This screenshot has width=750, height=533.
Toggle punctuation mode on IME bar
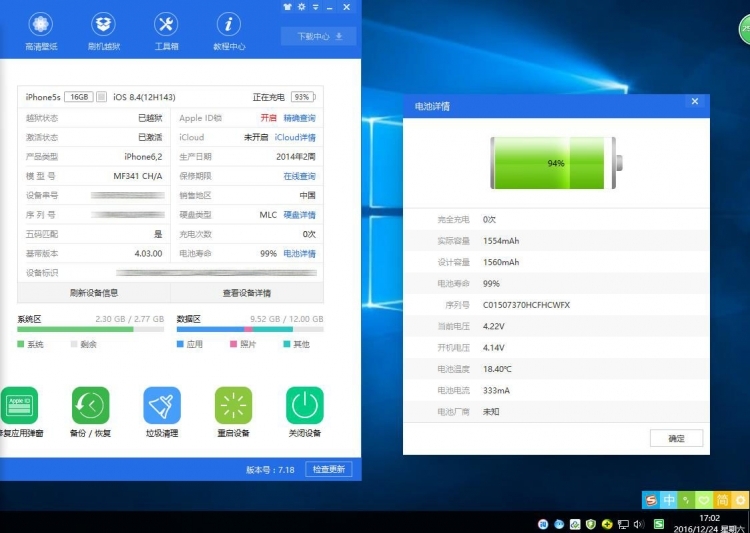(x=686, y=500)
